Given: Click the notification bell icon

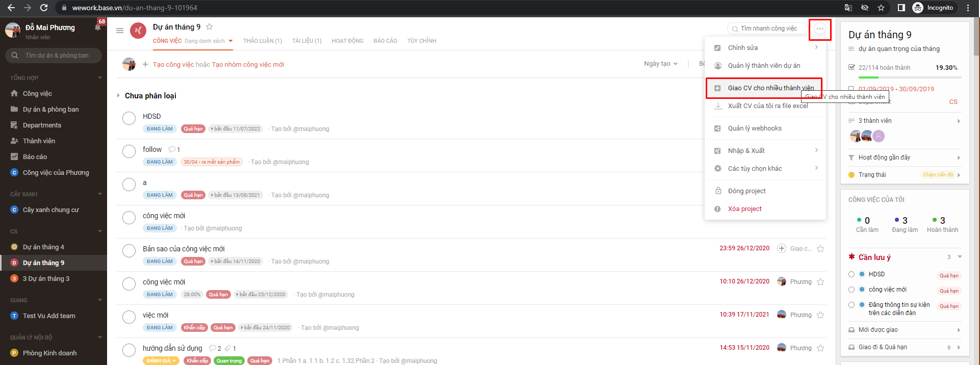Looking at the screenshot, I should tap(97, 27).
